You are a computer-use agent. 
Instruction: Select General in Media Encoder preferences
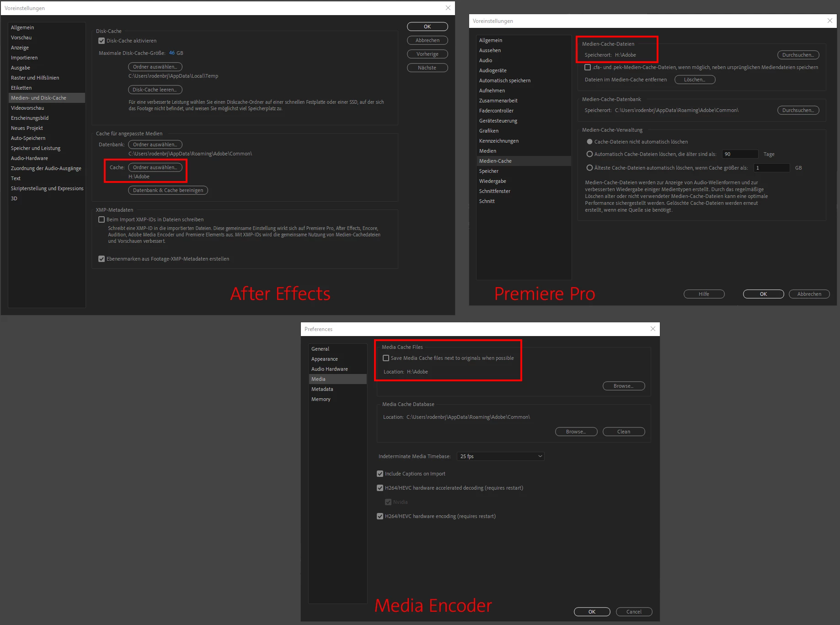337,349
